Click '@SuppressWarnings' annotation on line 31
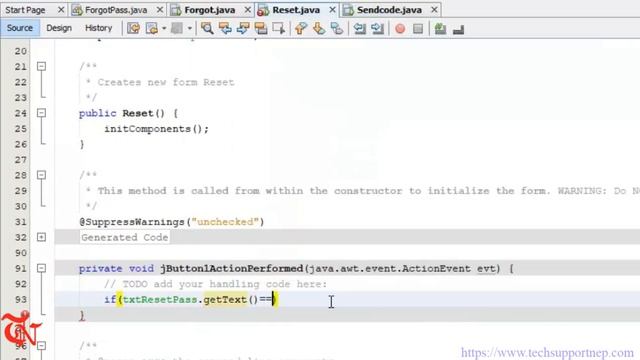Viewport: 640px width, 360px height. point(132,222)
